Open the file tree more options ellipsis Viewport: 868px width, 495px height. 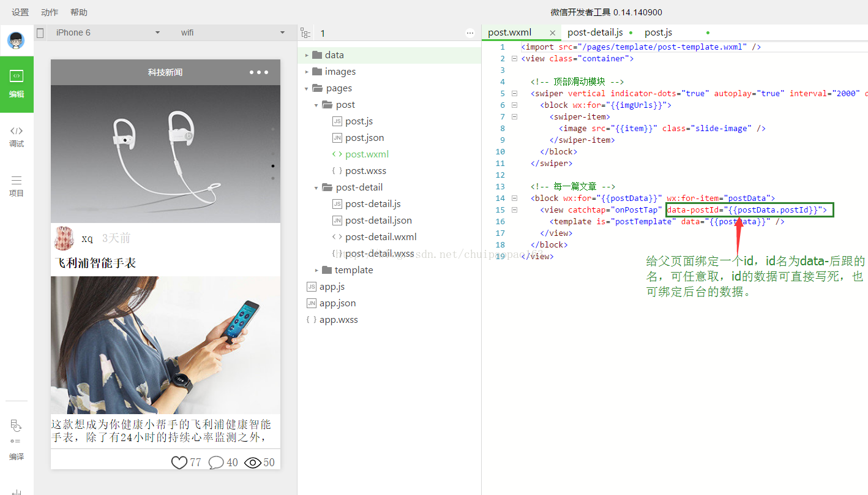pos(470,34)
